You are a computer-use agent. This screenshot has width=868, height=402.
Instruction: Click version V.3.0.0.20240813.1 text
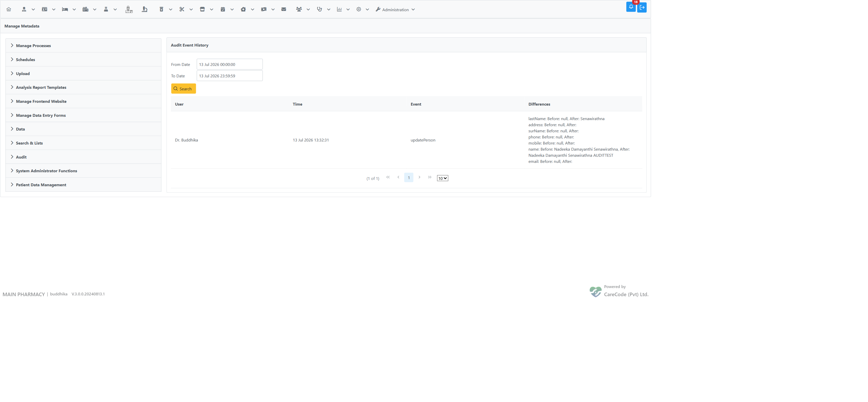pos(88,294)
